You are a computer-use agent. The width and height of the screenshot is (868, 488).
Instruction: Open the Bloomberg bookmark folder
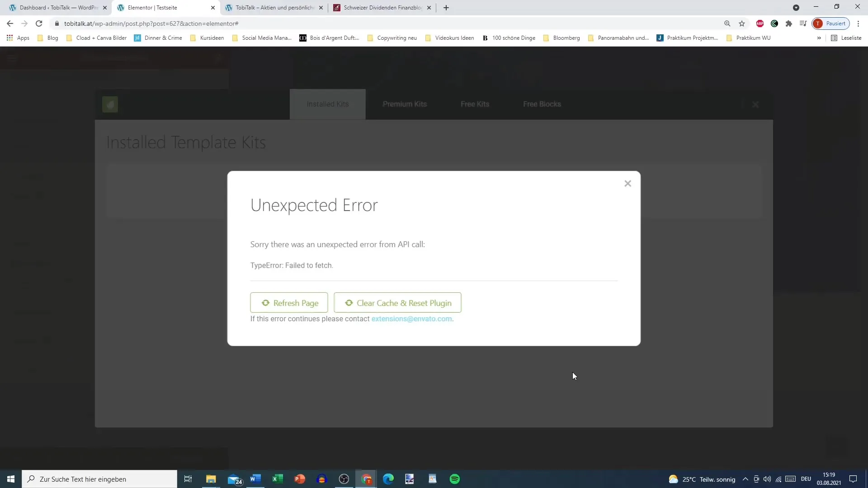[x=561, y=38]
